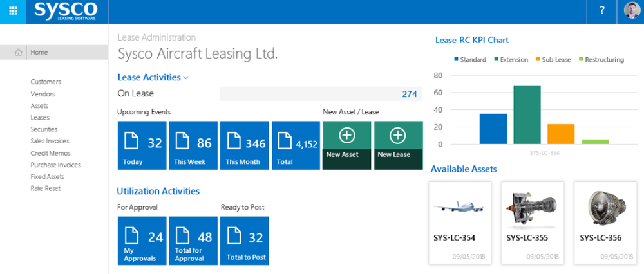Click the orange Sub Lease legend swatch
Viewport: 644px width, 274px height.
coord(538,59)
